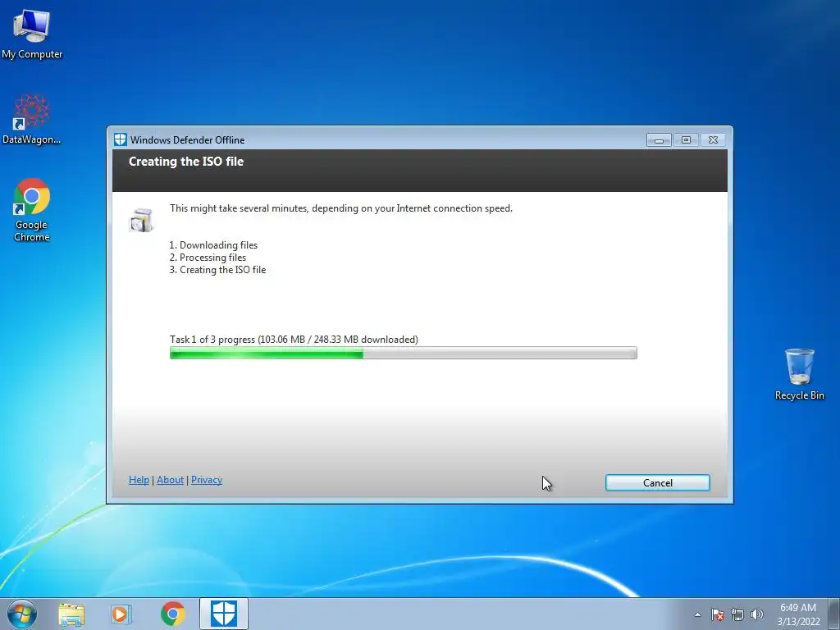Click the 'This might take several minutes' message
This screenshot has width=840, height=630.
pos(340,208)
